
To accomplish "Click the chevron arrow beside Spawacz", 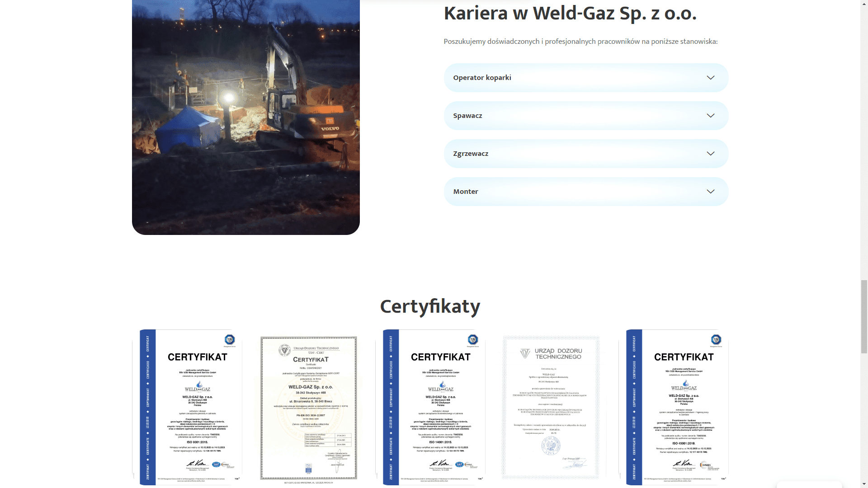I will click(710, 116).
